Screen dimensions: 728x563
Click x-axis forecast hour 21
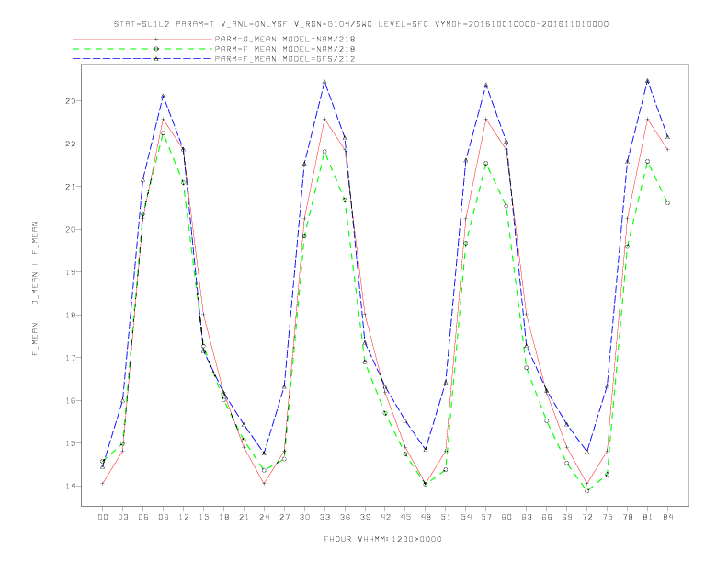coord(244,517)
